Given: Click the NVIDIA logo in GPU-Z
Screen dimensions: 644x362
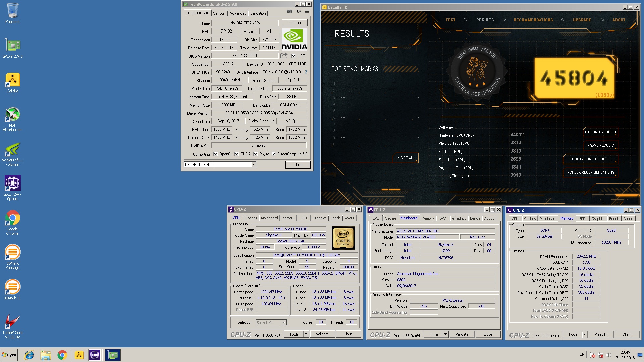Looking at the screenshot, I should 294,39.
